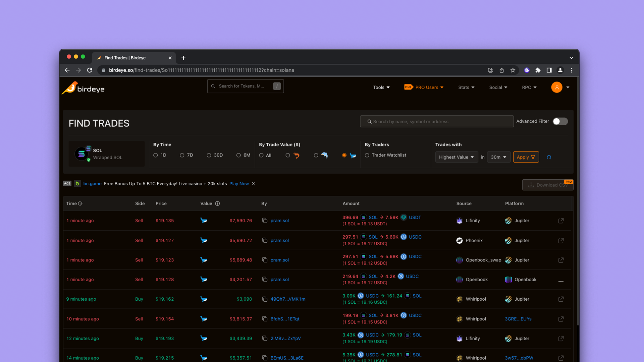Expand the Tools menu
The image size is (644, 362).
(x=381, y=87)
